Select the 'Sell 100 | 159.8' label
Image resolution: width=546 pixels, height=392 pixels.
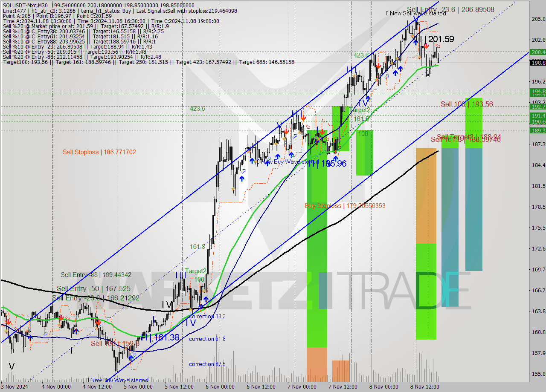[x=115, y=343]
